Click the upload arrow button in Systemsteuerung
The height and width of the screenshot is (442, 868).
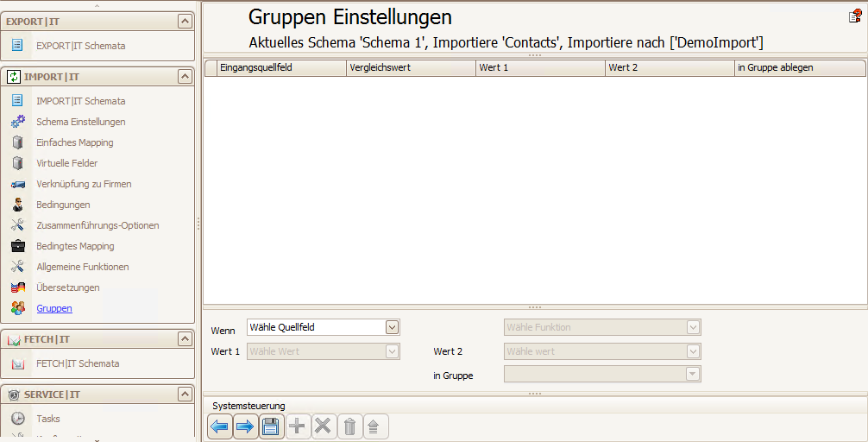click(376, 426)
